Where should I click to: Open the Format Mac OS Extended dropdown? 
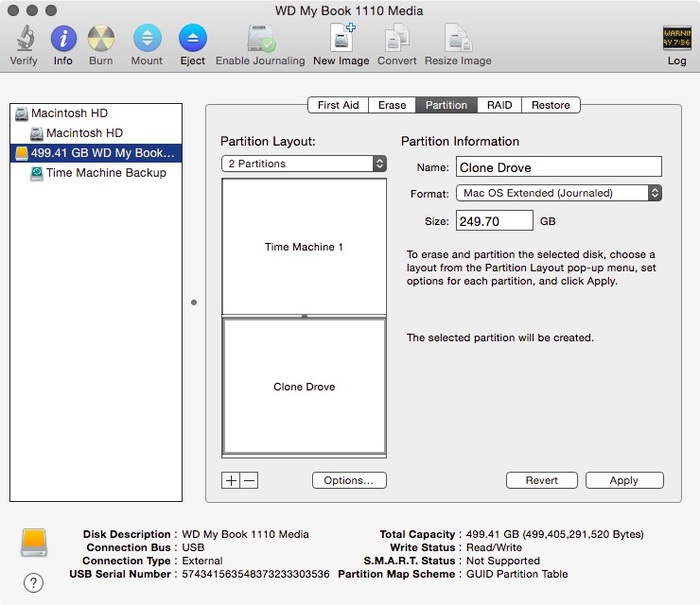[558, 193]
